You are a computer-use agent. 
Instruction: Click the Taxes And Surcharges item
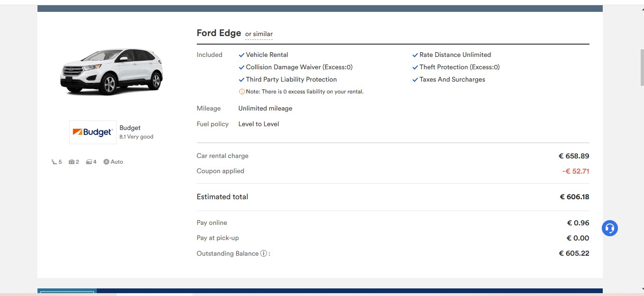click(452, 80)
